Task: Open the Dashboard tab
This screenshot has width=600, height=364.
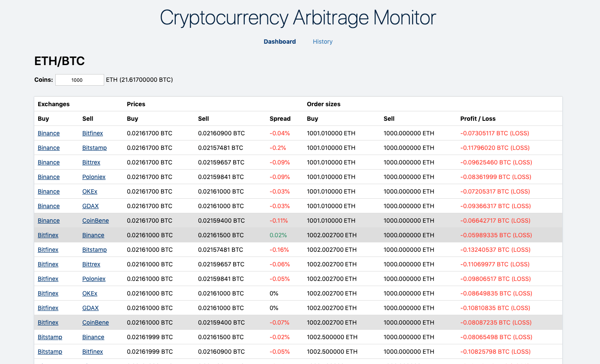Action: [279, 42]
